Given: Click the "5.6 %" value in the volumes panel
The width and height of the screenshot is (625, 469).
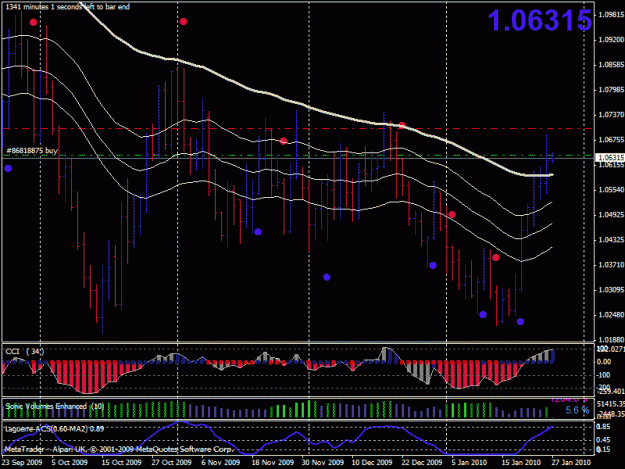Looking at the screenshot, I should point(577,410).
